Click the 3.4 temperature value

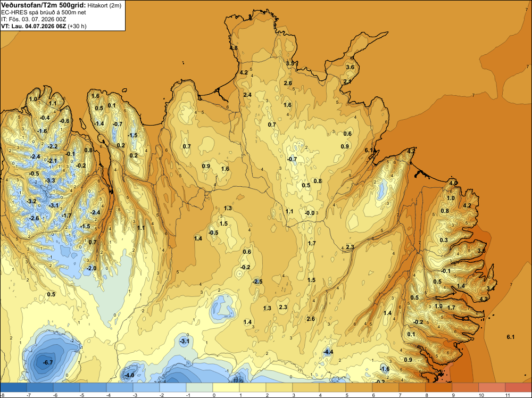491,288
